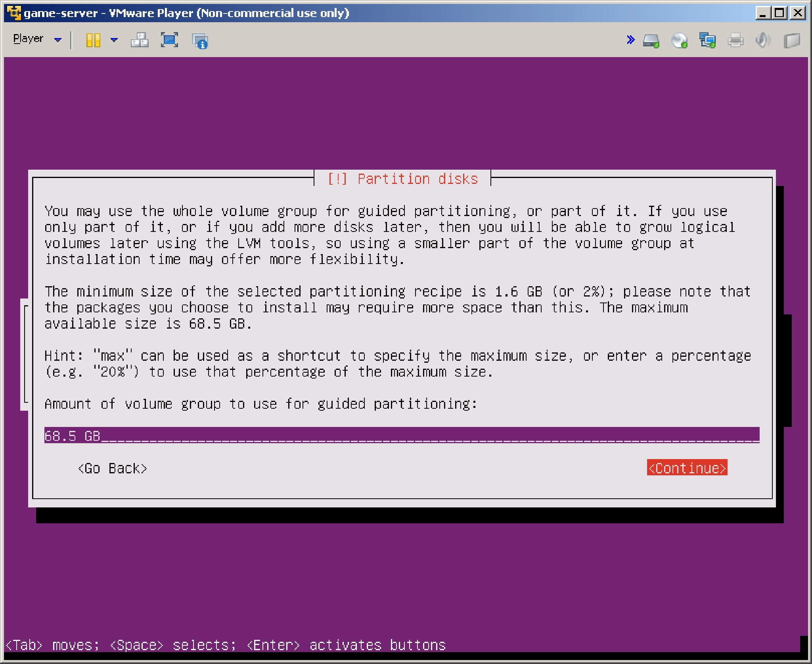Click the '<Tab> moves; <Space> selects' help line
Screen dimensions: 812x664
pyautogui.click(x=225, y=645)
